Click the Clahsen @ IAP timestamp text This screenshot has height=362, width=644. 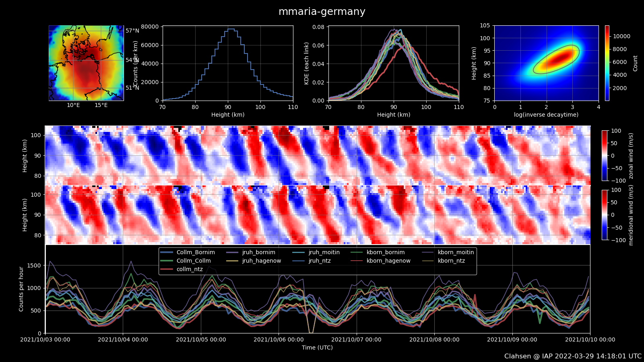[573, 356]
